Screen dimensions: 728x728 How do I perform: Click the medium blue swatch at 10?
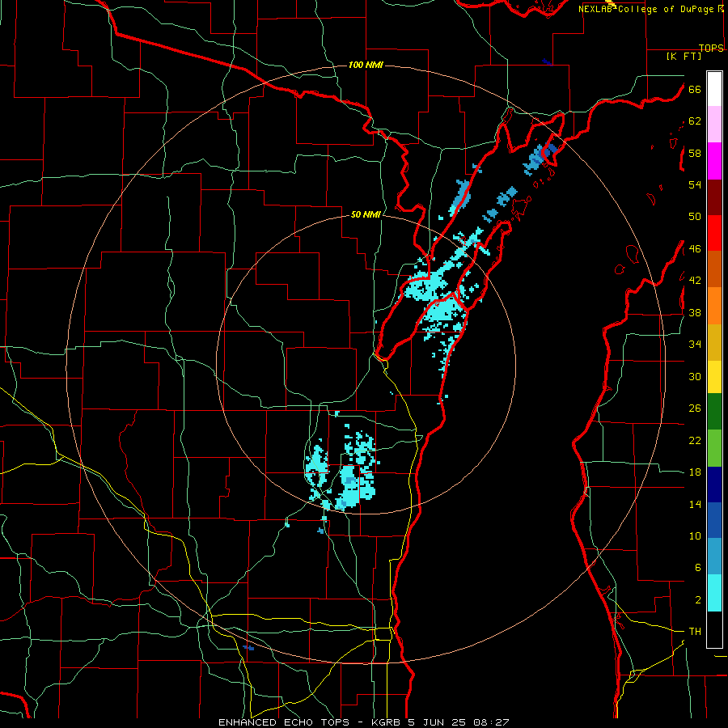coord(714,520)
